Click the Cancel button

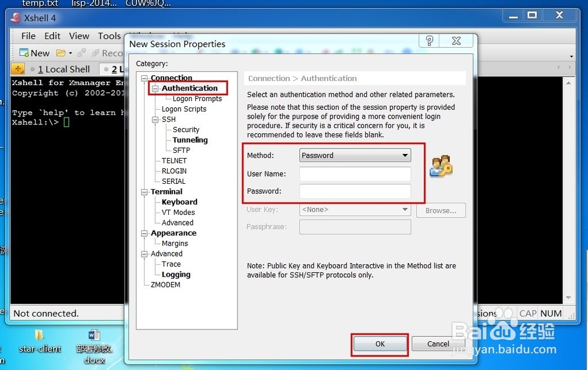438,344
